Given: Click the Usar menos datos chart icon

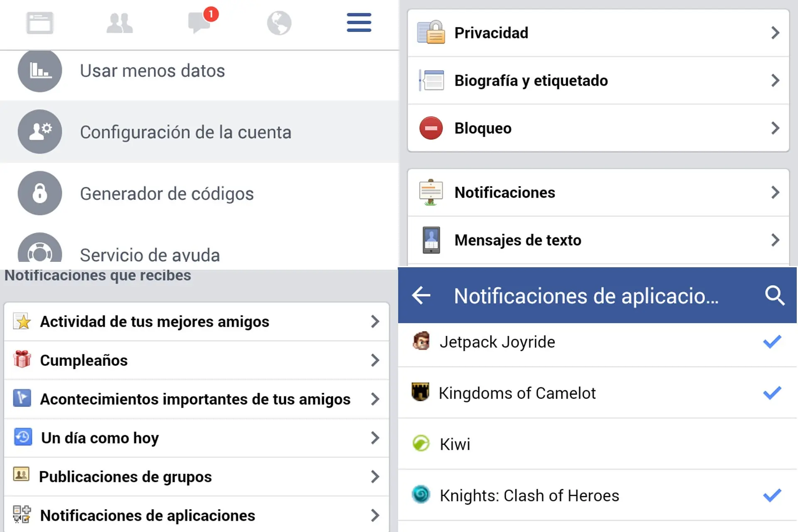Looking at the screenshot, I should point(40,71).
